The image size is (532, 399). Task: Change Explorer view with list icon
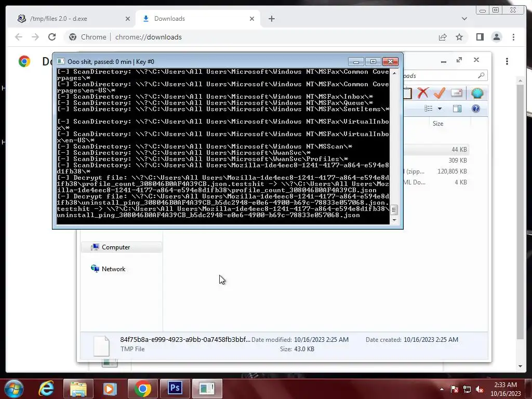click(x=429, y=109)
